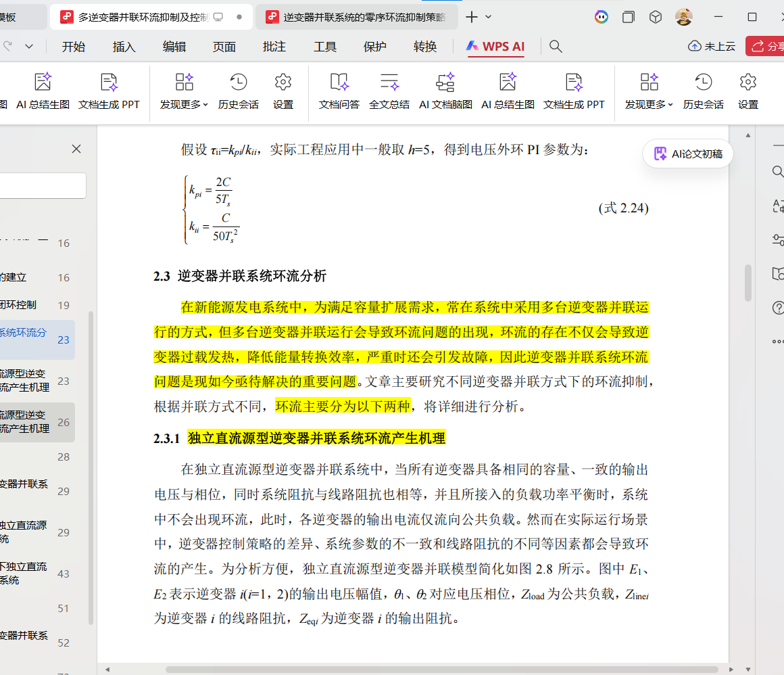Open the undo history dropdown chevron

point(29,46)
